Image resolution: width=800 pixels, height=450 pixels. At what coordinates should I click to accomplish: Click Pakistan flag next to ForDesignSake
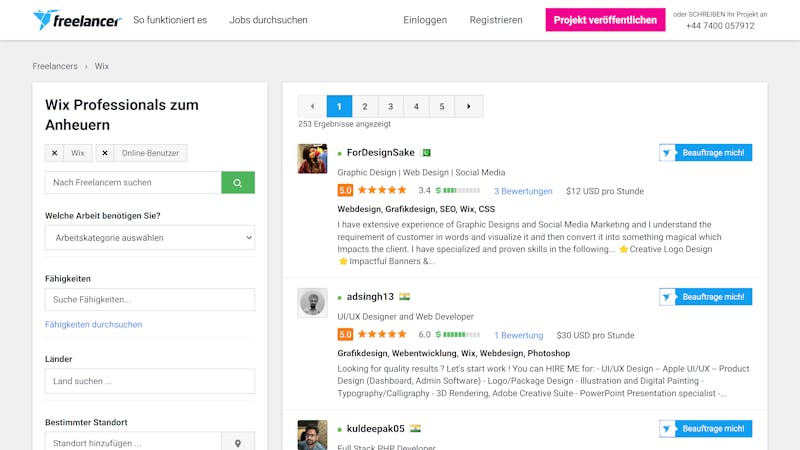tap(426, 153)
